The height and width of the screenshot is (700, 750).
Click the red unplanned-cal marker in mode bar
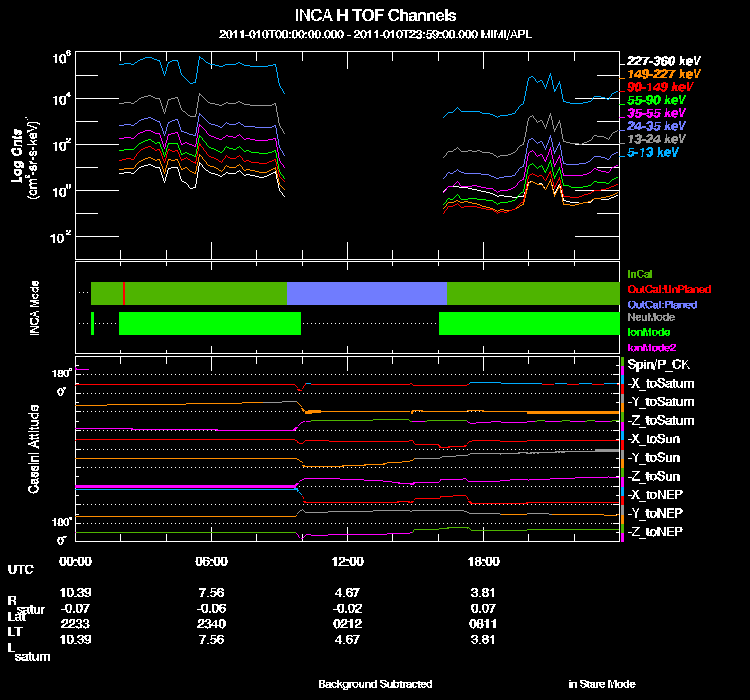point(124,293)
